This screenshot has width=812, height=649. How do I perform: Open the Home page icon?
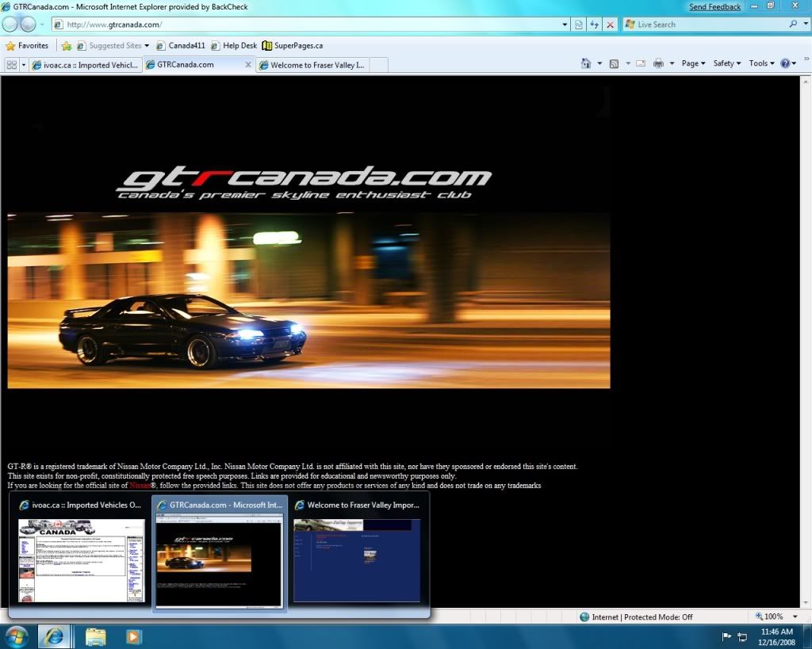(586, 63)
